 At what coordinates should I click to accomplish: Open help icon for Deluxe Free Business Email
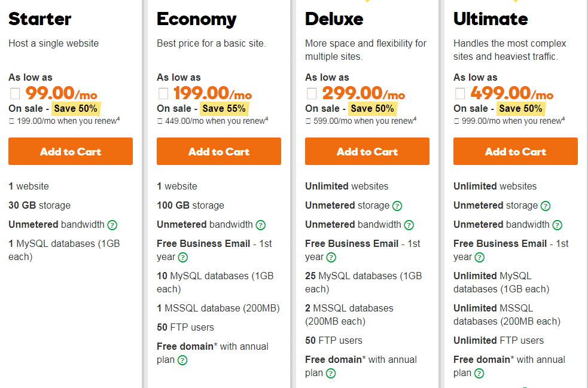pos(331,258)
